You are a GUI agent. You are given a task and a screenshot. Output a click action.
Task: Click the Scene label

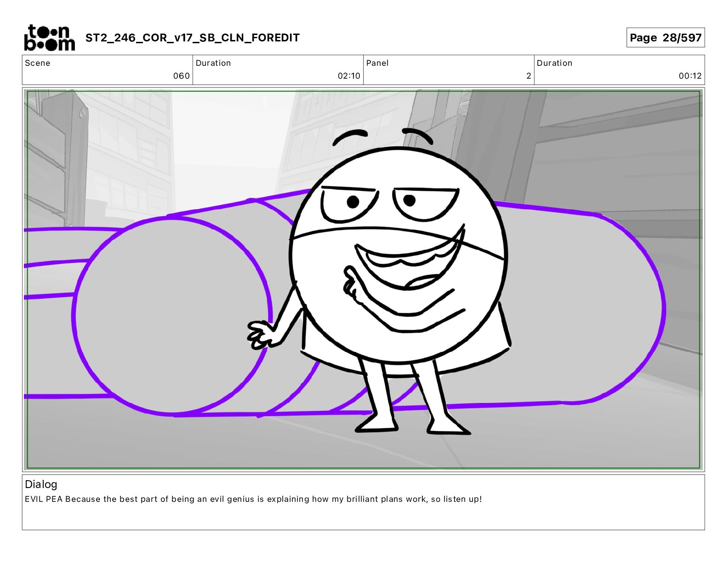(x=38, y=63)
